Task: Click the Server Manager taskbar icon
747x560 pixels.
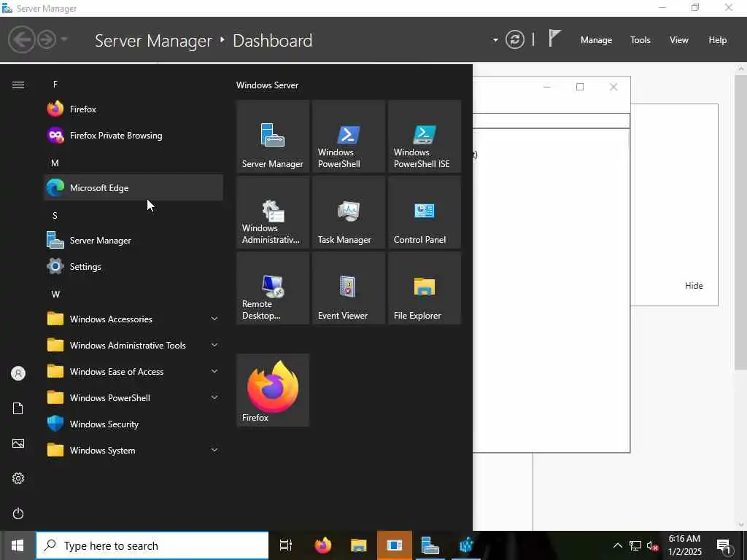Action: tap(430, 545)
